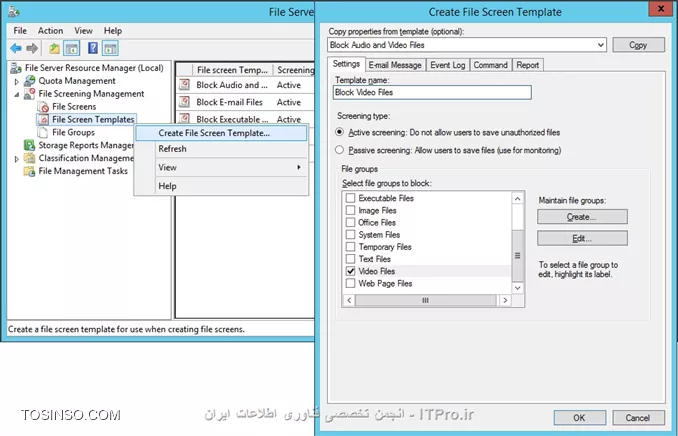
Task: Click OK to create the template
Action: [x=579, y=417]
